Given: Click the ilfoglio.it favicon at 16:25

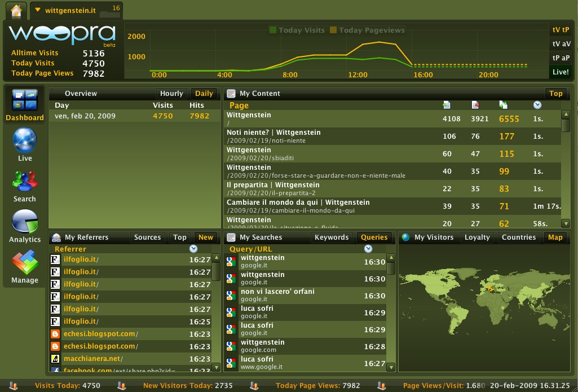Looking at the screenshot, I should coord(55,321).
